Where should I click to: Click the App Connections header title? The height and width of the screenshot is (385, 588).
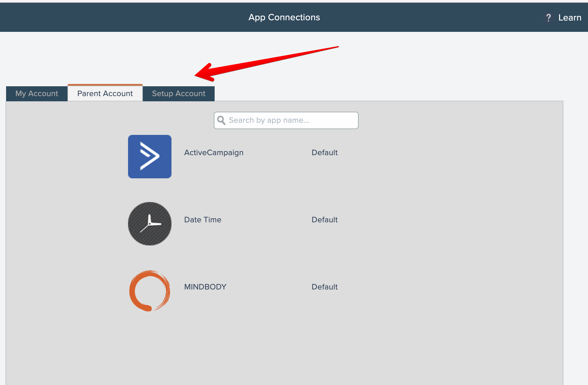click(284, 17)
